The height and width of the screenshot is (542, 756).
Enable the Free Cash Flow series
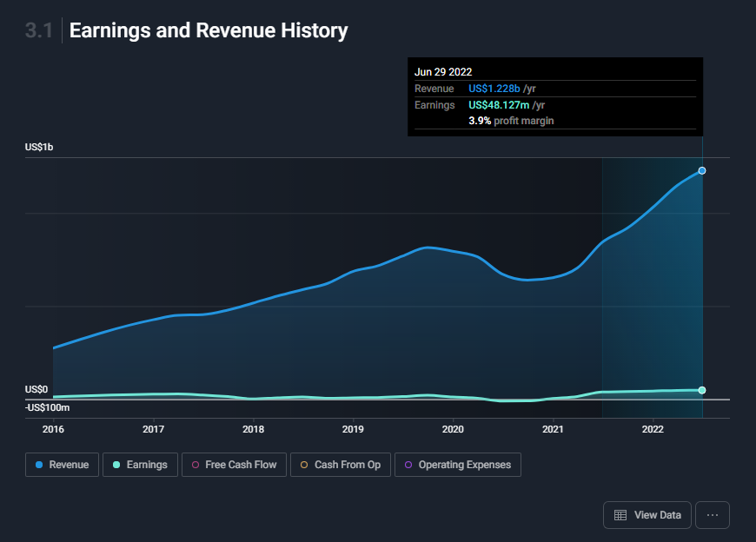tap(234, 465)
